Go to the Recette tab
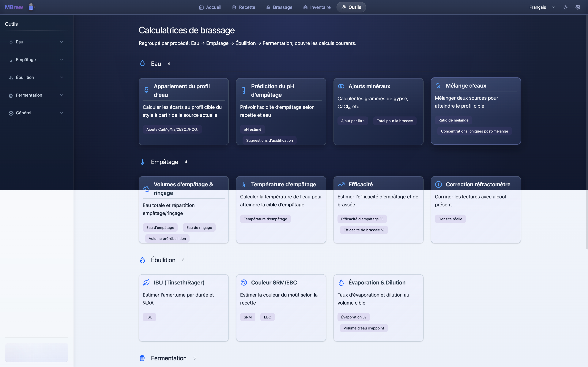This screenshot has width=588, height=367. click(x=243, y=7)
